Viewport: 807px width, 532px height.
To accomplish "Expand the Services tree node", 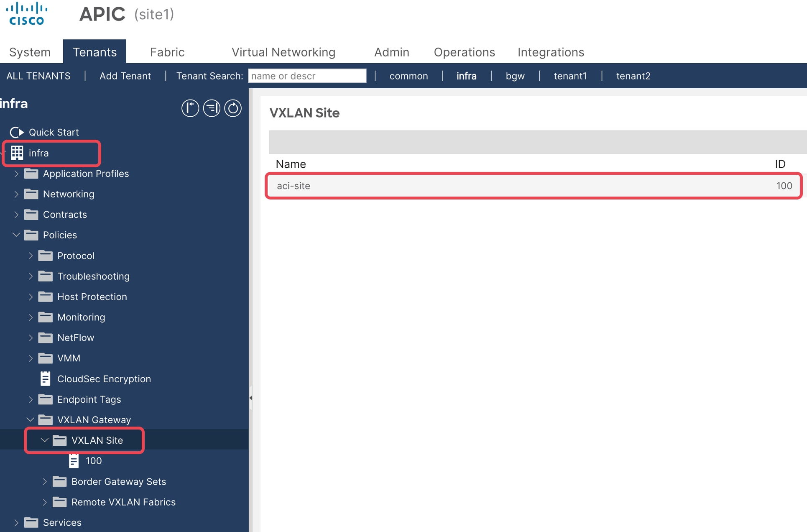I will pyautogui.click(x=16, y=522).
